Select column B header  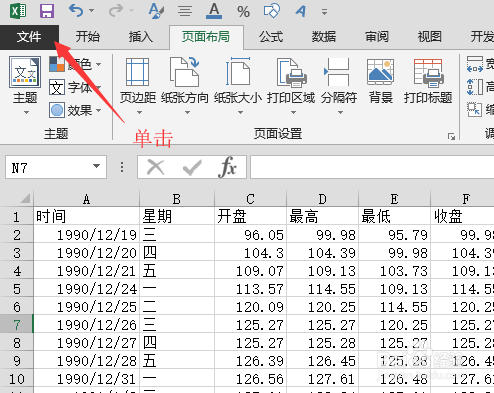[x=177, y=199]
